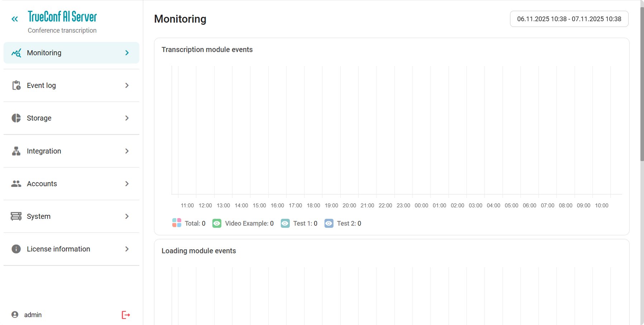This screenshot has height=325, width=644.
Task: Click the Total events legend swatch
Action: 177,223
